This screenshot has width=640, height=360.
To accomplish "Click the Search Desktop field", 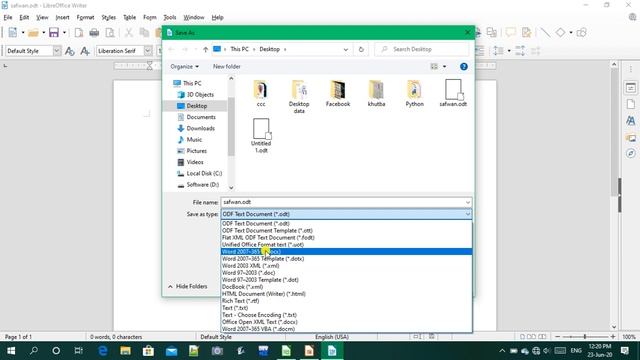I will click(422, 49).
